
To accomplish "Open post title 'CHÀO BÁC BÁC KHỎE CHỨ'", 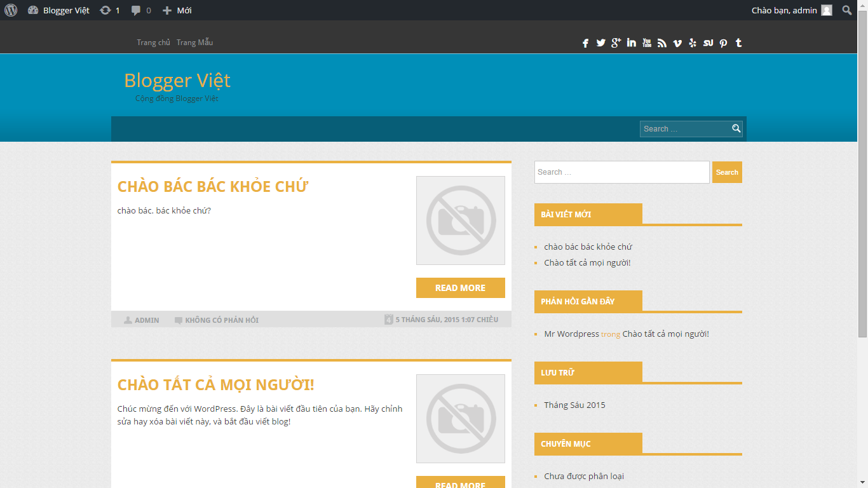I will click(213, 187).
